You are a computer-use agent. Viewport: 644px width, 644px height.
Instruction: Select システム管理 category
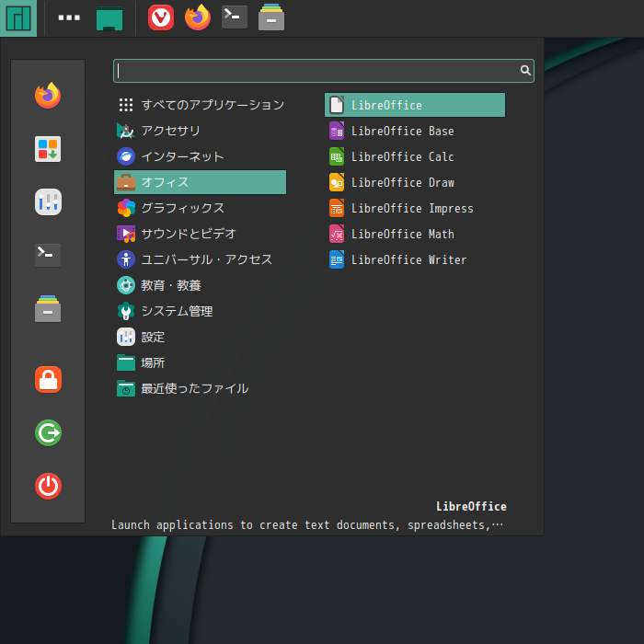click(200, 311)
